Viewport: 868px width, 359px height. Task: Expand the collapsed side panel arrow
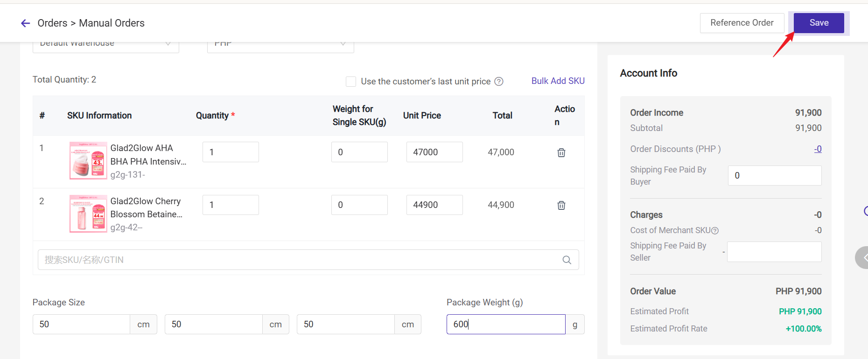click(x=863, y=257)
